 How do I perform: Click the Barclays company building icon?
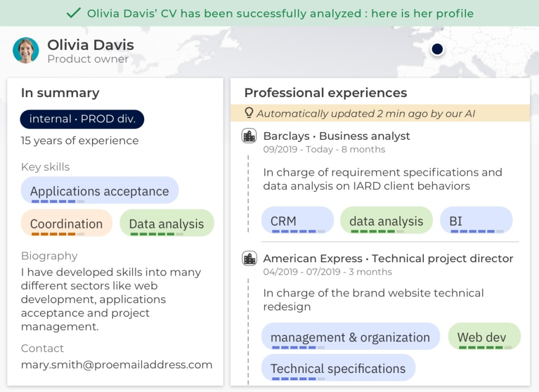point(249,136)
